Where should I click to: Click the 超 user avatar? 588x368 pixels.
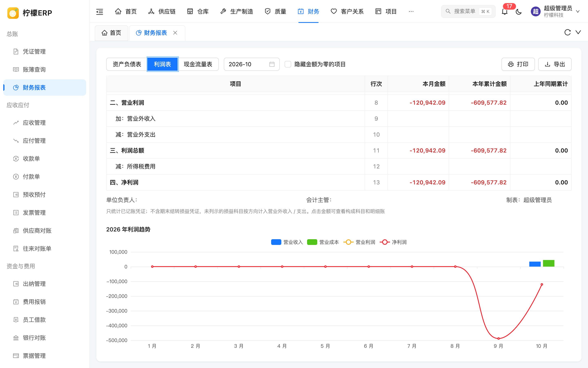click(536, 11)
